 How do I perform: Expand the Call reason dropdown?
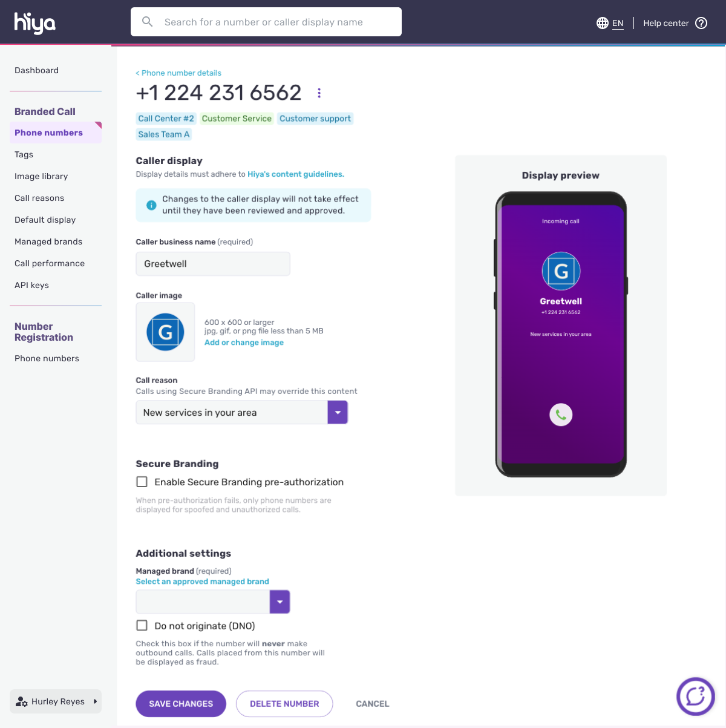[338, 412]
